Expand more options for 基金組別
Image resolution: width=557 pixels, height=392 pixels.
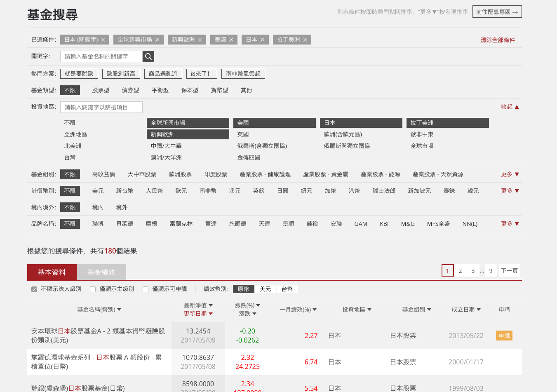510,174
